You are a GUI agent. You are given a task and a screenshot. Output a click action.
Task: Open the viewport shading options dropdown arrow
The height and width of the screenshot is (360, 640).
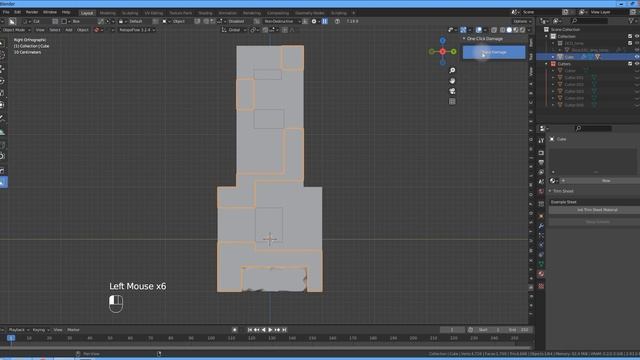pos(529,30)
